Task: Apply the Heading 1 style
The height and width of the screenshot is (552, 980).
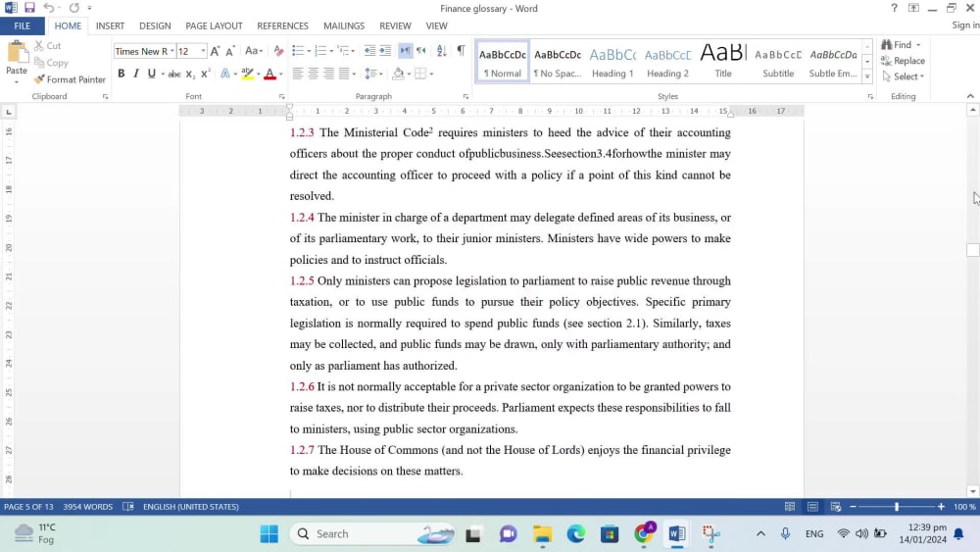Action: click(612, 61)
